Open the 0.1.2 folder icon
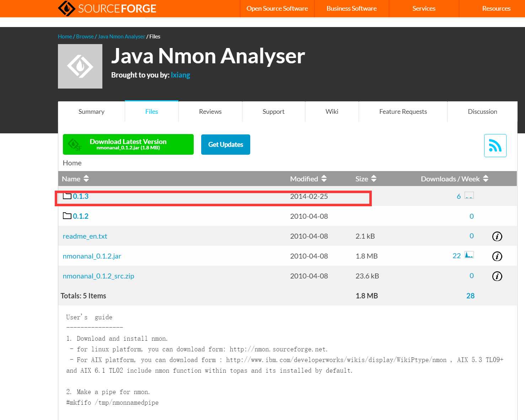 (x=67, y=216)
